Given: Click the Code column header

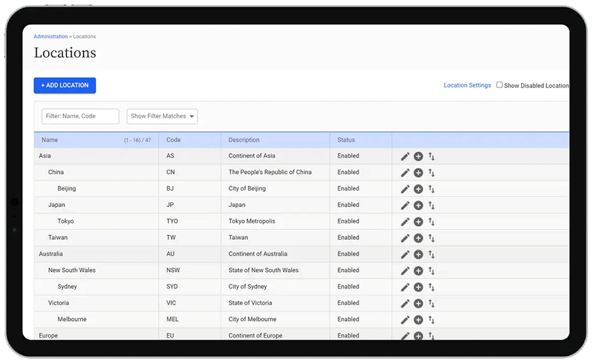Looking at the screenshot, I should coord(190,140).
